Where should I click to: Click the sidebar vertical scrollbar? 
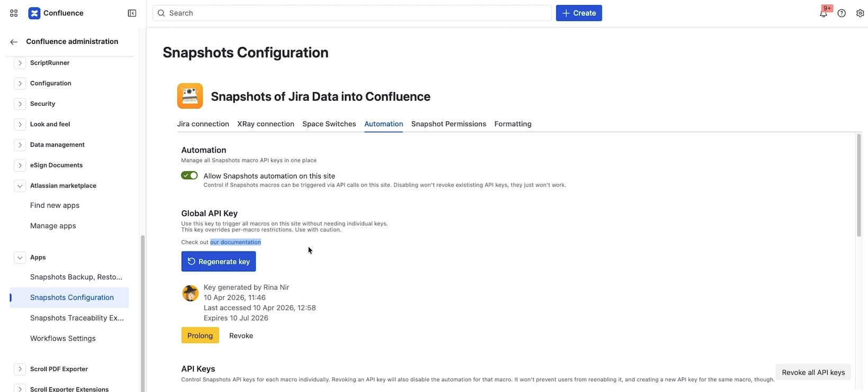(x=142, y=314)
